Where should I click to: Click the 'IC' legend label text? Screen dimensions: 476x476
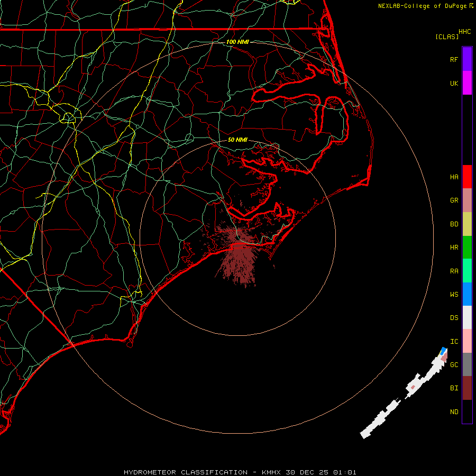[454, 342]
